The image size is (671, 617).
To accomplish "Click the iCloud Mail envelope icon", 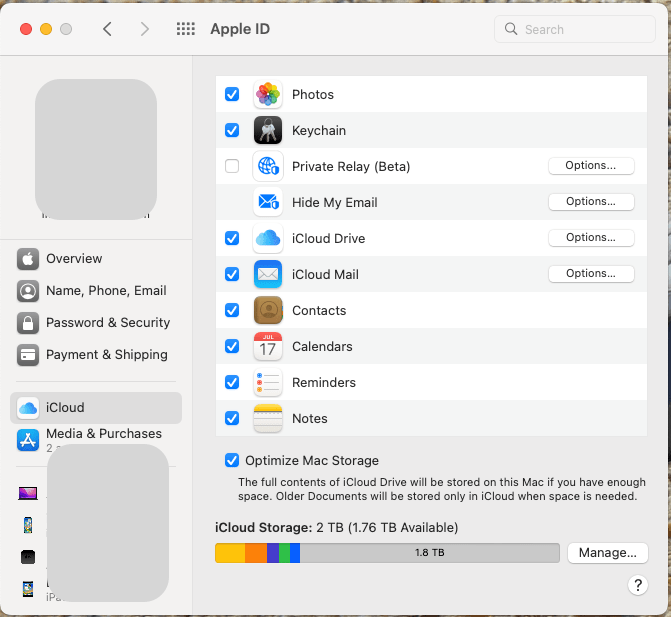I will coord(268,274).
